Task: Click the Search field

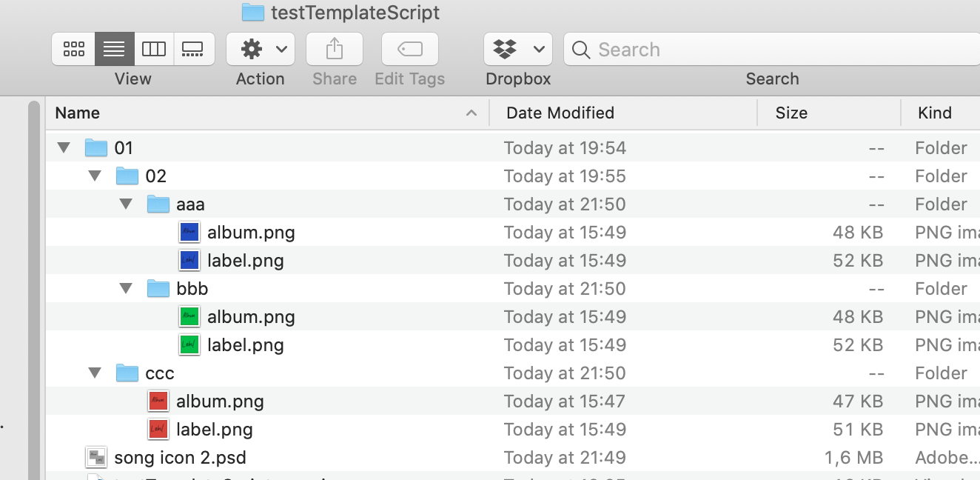Action: tap(770, 50)
